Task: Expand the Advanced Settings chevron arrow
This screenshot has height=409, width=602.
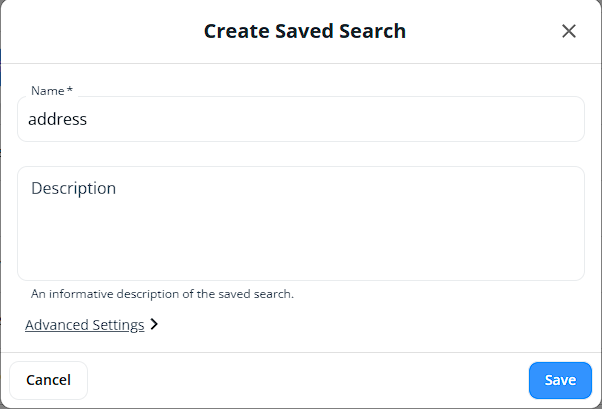Action: tap(154, 325)
